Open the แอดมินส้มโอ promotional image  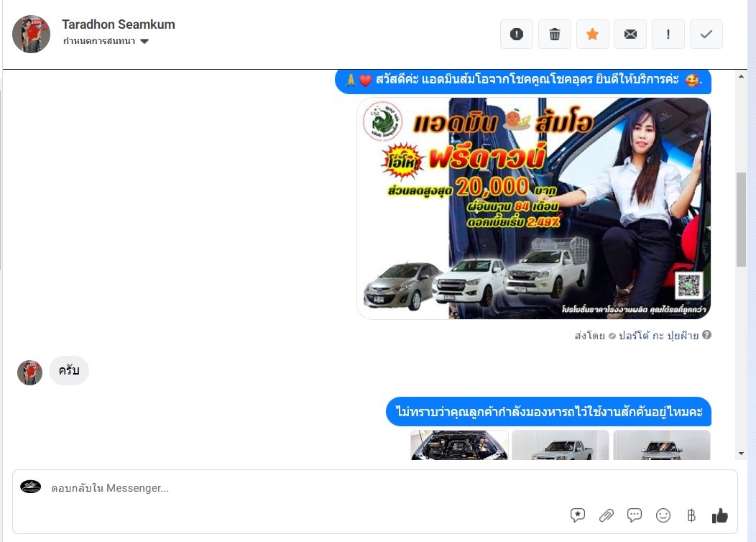tap(533, 208)
